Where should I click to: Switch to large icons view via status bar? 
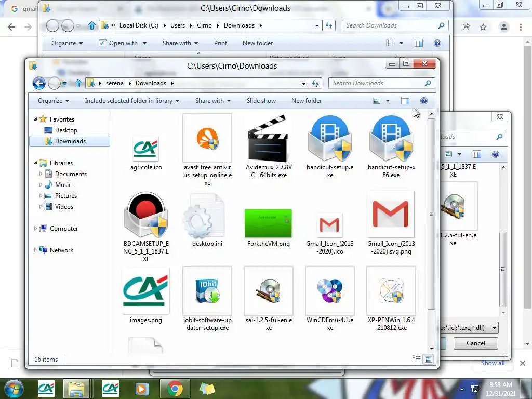click(429, 359)
